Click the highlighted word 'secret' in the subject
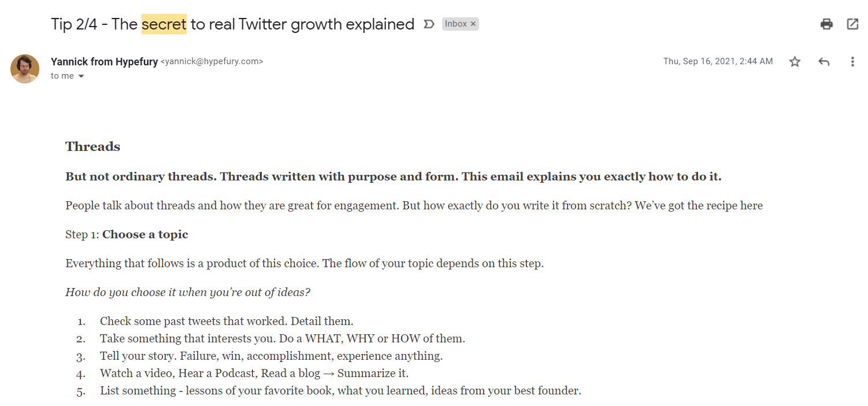 (x=164, y=24)
